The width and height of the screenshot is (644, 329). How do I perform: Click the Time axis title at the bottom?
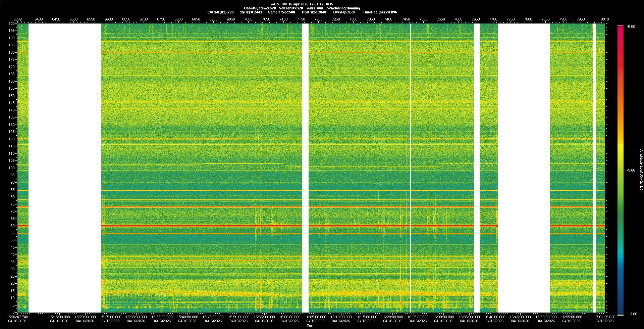(310, 326)
